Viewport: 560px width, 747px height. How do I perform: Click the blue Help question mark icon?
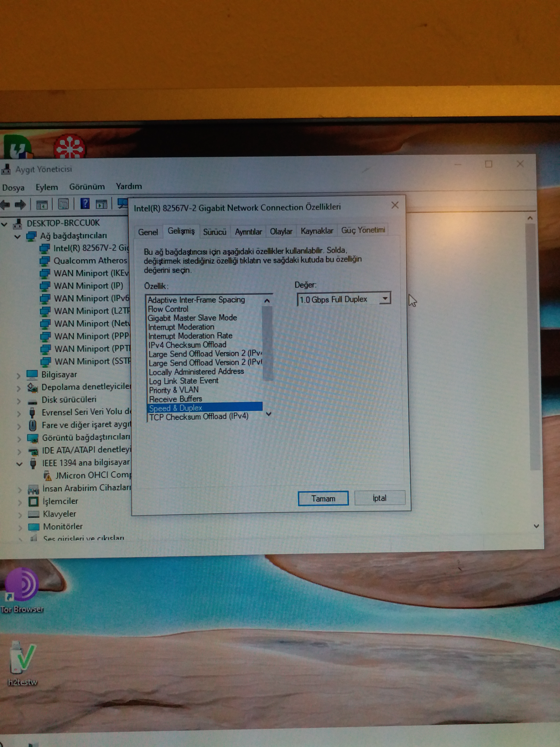[x=85, y=204]
